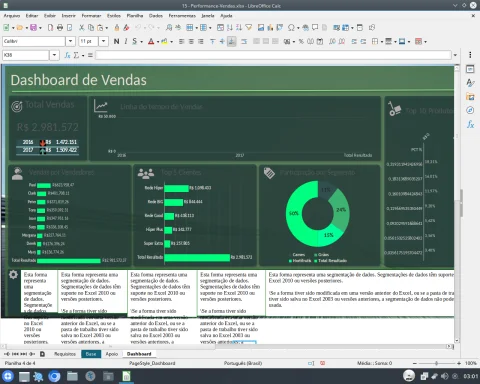Click the Clear direct formatting icon

[126, 28]
